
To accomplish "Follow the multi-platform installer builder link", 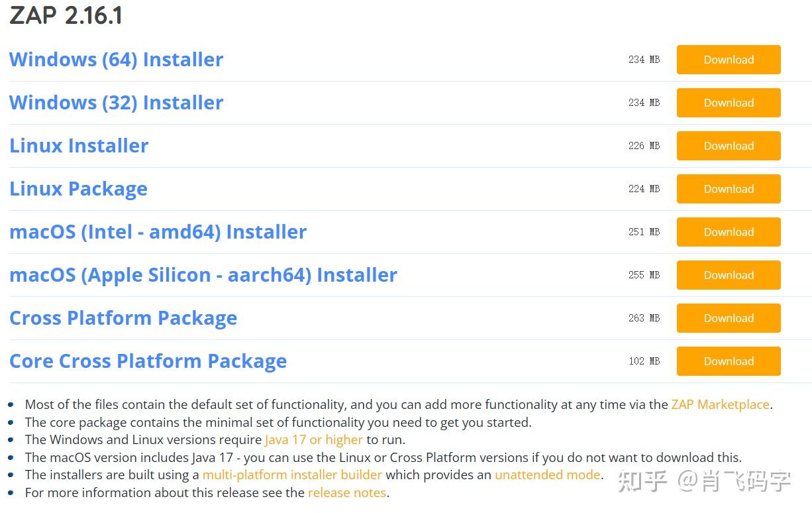I will click(292, 475).
